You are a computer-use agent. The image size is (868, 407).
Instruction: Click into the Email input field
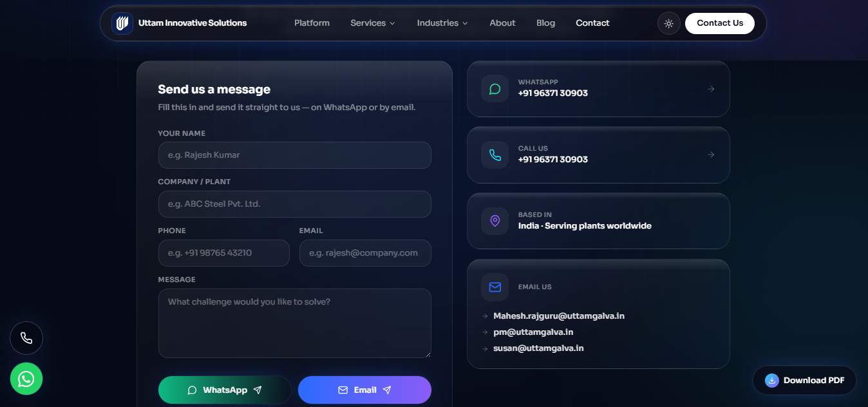365,253
